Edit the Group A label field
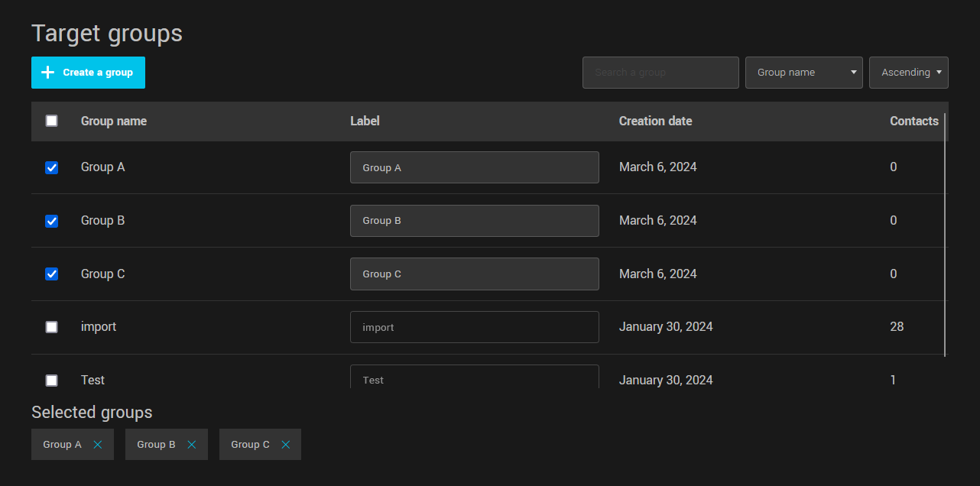 pyautogui.click(x=474, y=167)
